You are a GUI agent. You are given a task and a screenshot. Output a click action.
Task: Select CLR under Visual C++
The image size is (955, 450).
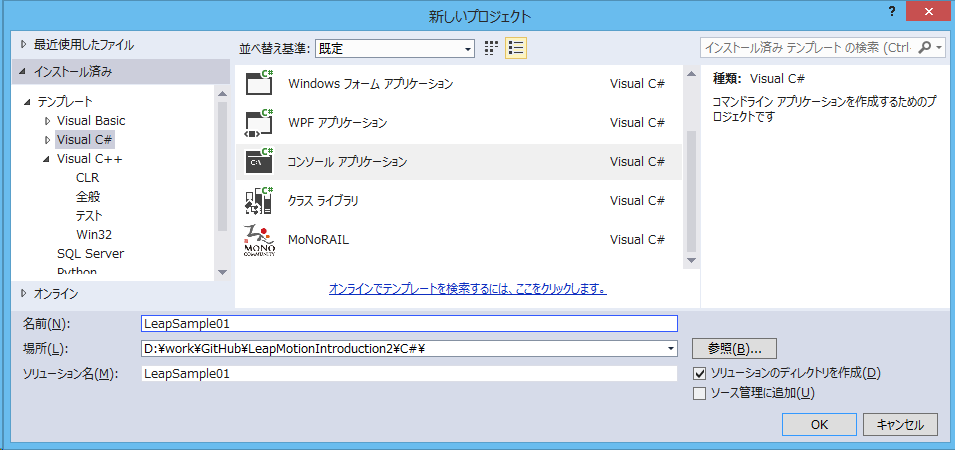tap(87, 178)
